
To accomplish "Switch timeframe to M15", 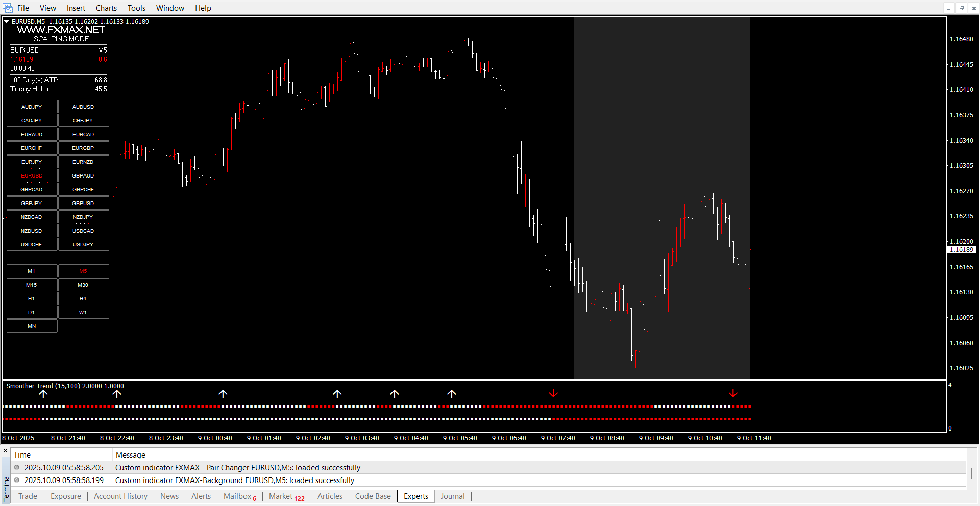I will tap(32, 285).
